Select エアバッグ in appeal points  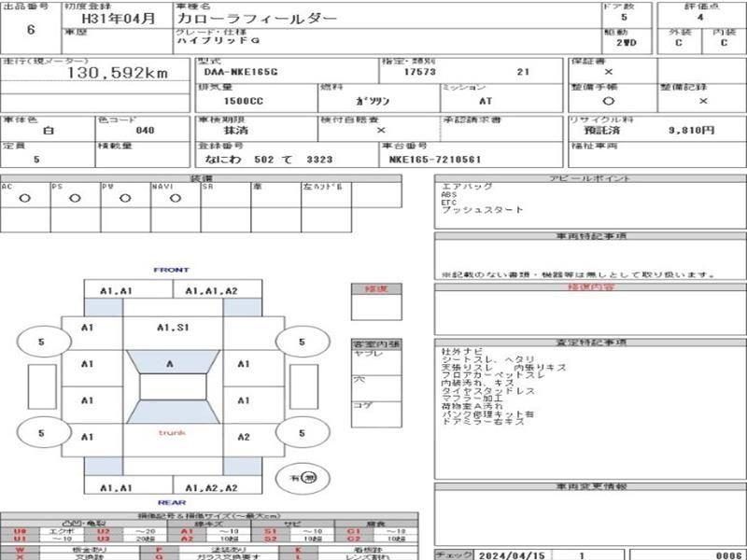coord(467,187)
